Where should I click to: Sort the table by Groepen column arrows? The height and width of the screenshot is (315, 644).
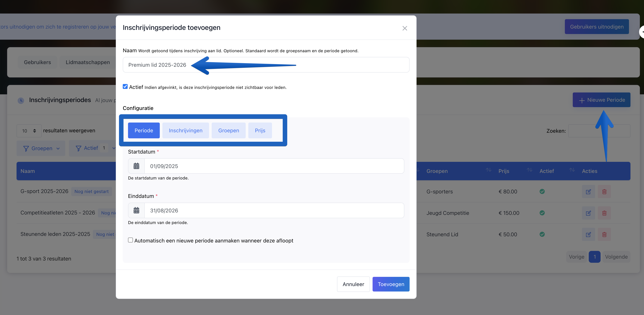[x=488, y=170]
